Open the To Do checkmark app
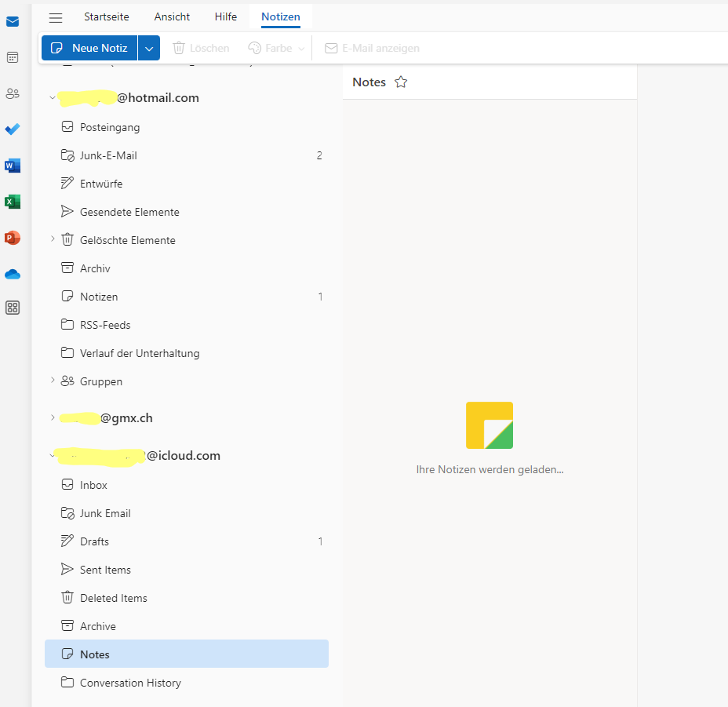This screenshot has width=728, height=707. click(13, 129)
